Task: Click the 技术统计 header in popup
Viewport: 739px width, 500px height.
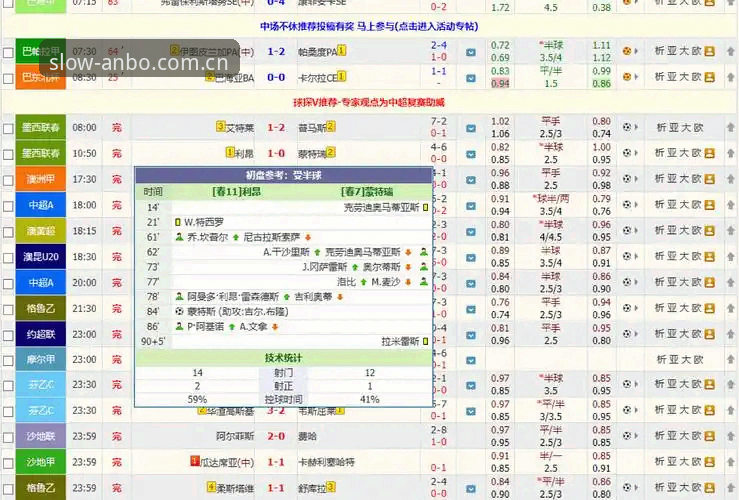Action: click(283, 358)
